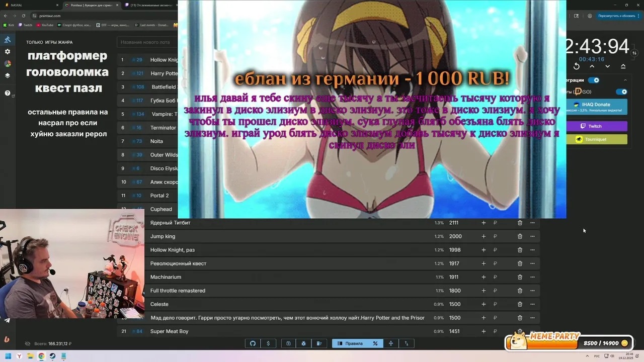644x362 pixels.
Task: Open the YouTube bookmark
Action: [45, 25]
